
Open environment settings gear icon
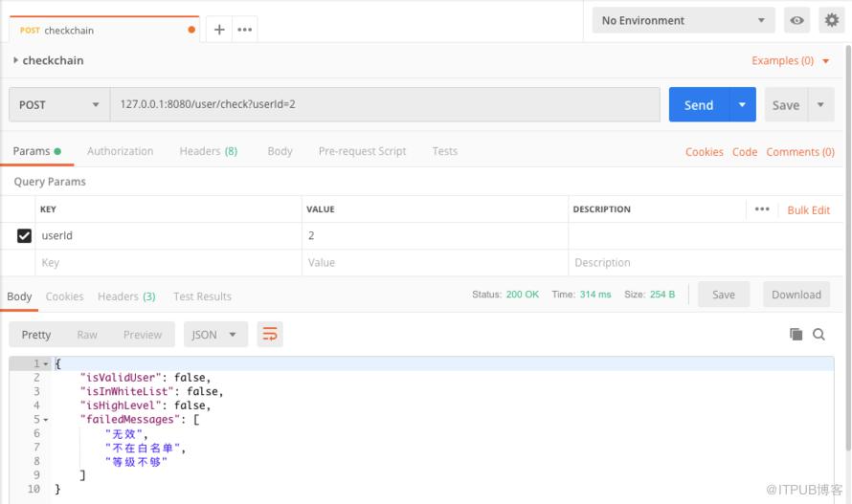pyautogui.click(x=831, y=21)
